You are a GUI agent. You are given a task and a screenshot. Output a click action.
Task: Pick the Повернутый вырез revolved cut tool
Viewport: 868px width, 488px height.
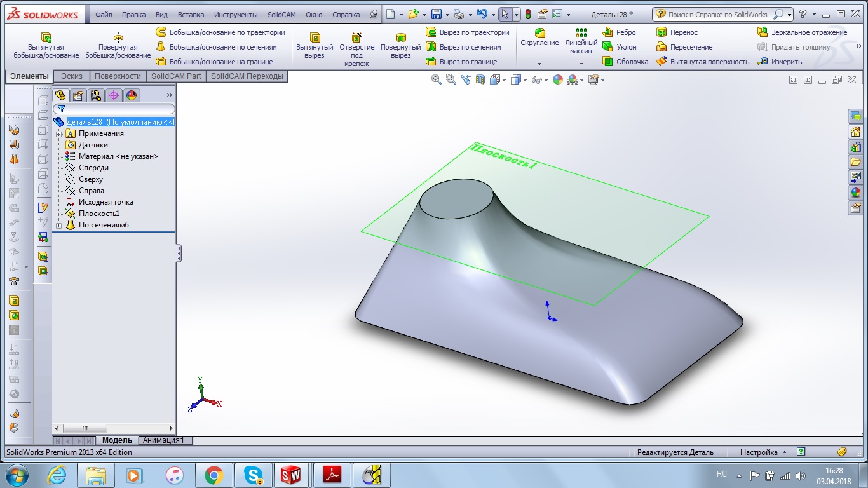[x=400, y=46]
